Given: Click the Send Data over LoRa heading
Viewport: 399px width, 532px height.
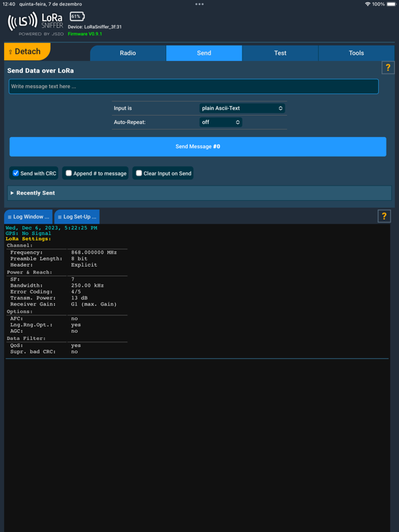Looking at the screenshot, I should pos(40,71).
